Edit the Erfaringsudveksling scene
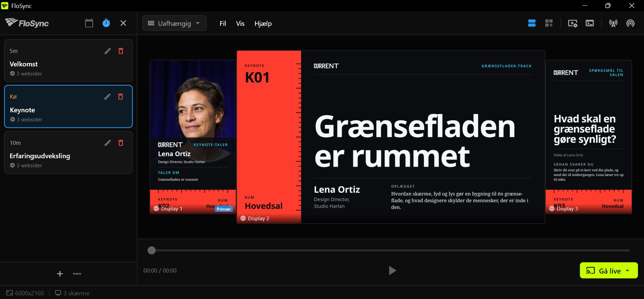The image size is (644, 299). point(107,143)
